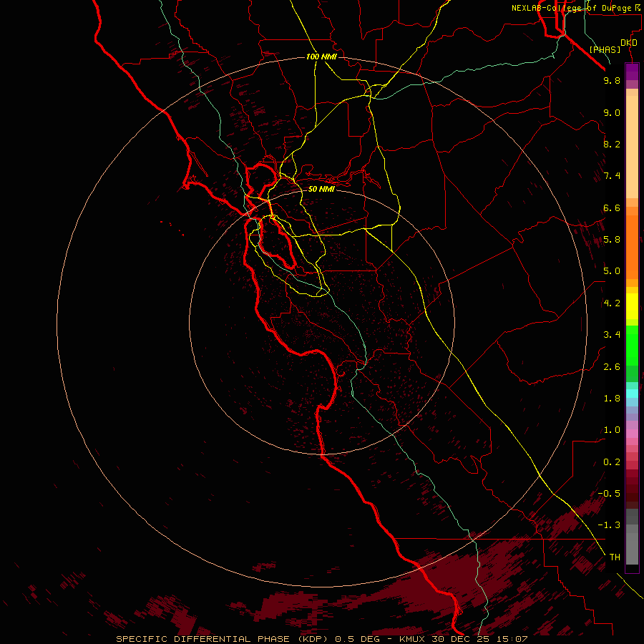This screenshot has width=644, height=644.
Task: Click the -0.5 legend value
Action: click(609, 494)
